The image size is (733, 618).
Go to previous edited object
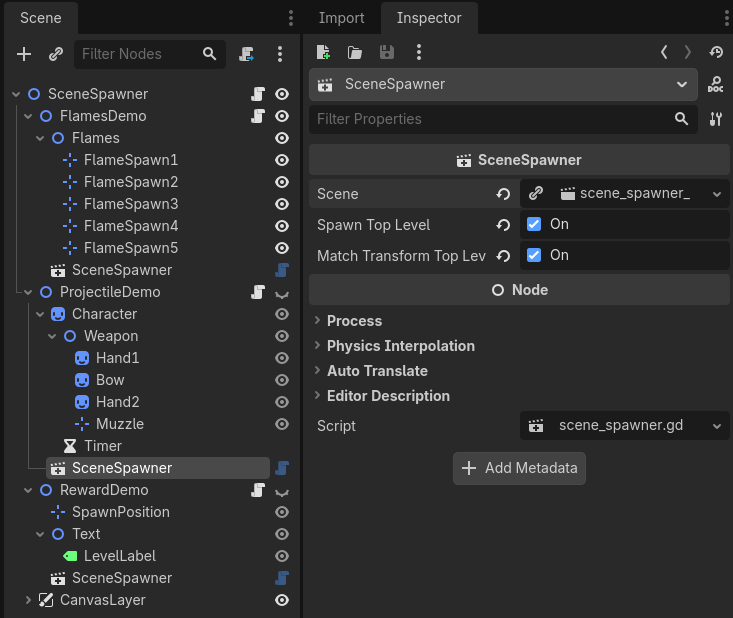664,52
